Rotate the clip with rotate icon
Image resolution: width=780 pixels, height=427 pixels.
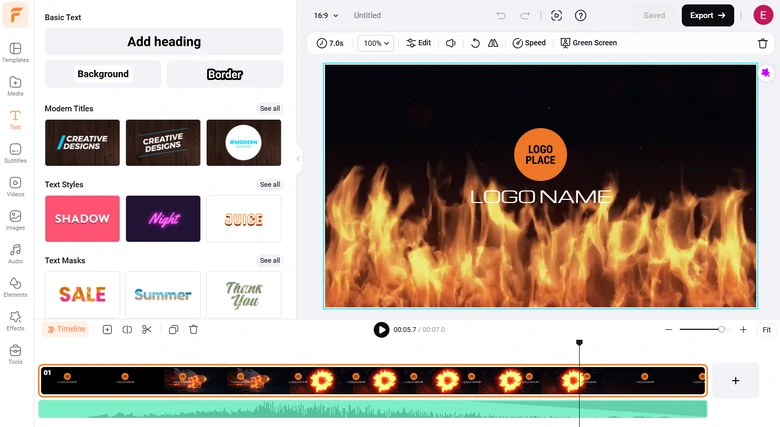pyautogui.click(x=475, y=43)
